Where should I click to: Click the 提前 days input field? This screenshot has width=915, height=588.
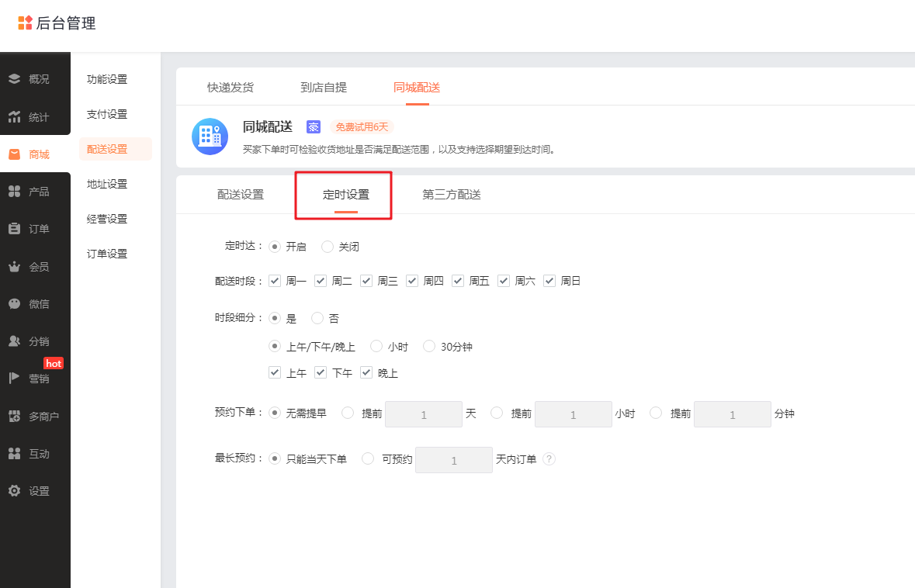(424, 414)
